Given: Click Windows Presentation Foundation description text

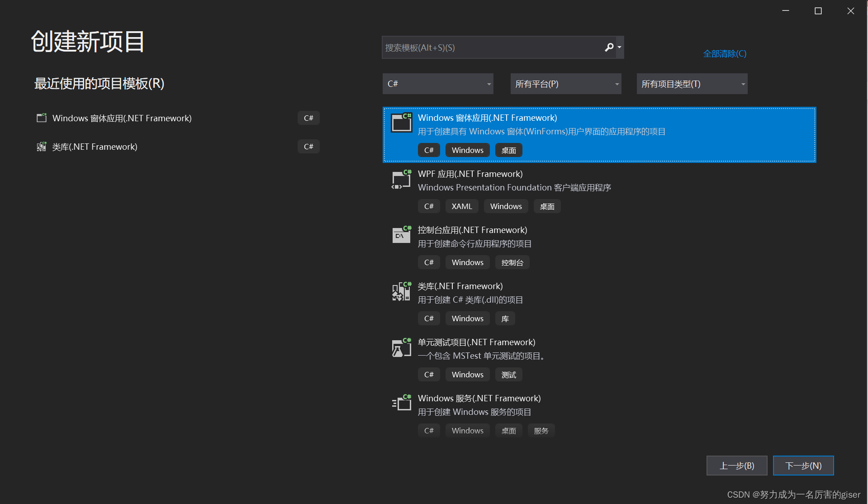Looking at the screenshot, I should tap(514, 187).
